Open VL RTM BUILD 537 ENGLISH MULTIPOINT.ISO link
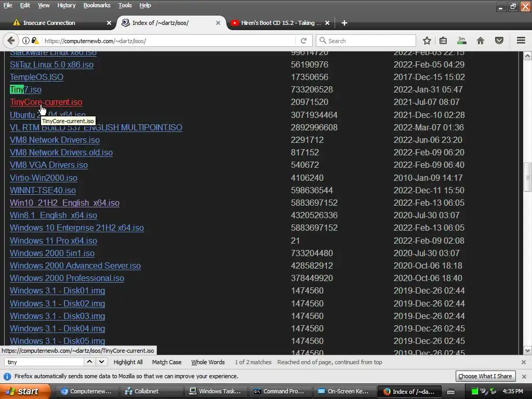The height and width of the screenshot is (399, 532). point(96,127)
